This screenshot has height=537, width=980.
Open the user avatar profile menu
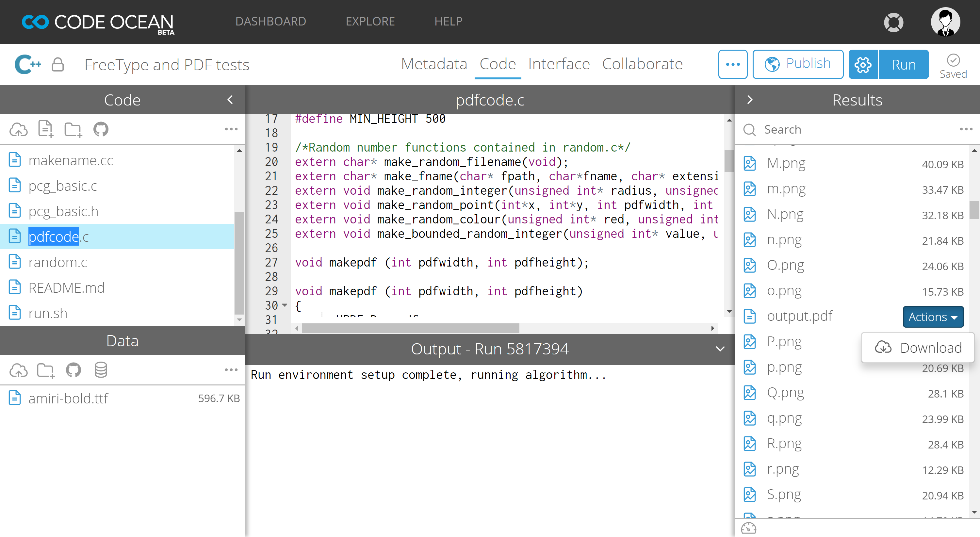tap(945, 22)
